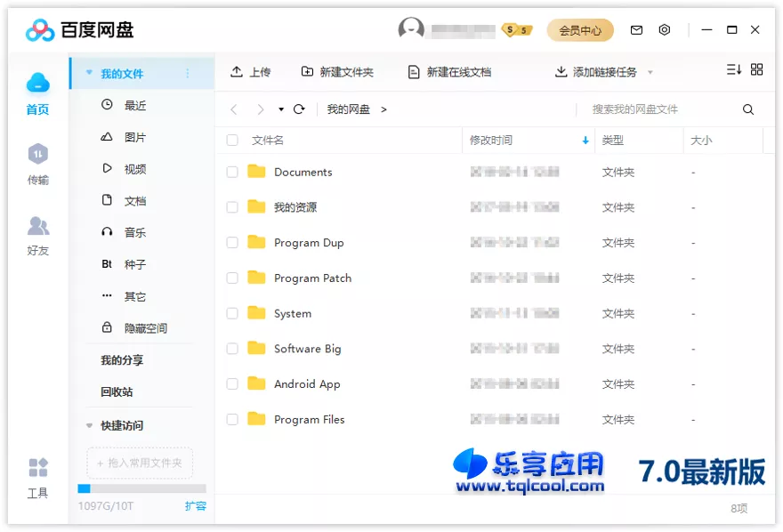
Task: Sort by the 文件名 column header
Action: coord(267,141)
